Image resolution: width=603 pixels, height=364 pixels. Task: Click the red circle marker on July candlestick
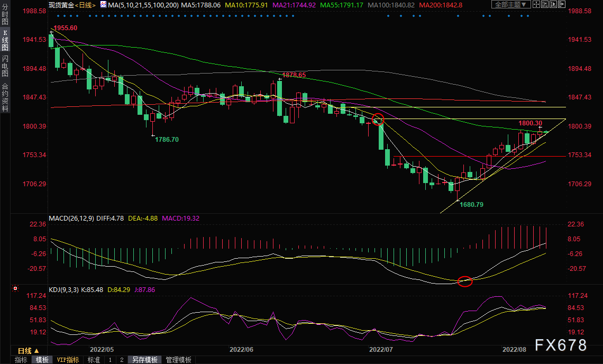pos(378,119)
